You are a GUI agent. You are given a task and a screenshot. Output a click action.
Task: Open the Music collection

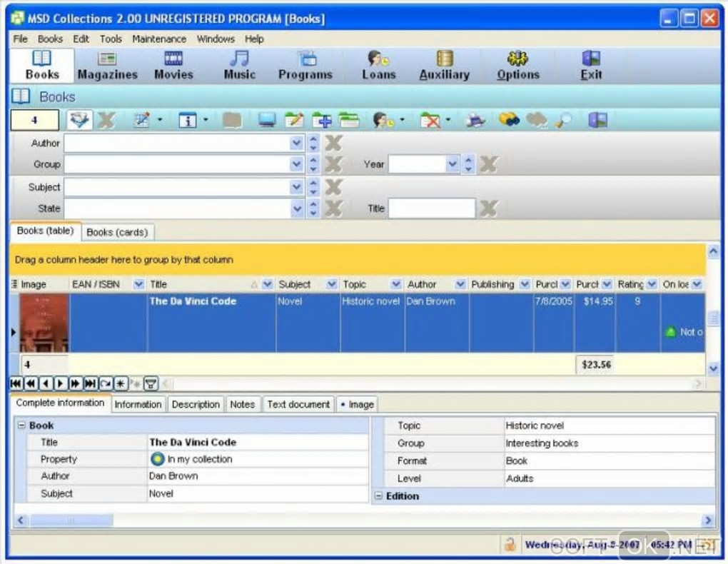[x=239, y=66]
